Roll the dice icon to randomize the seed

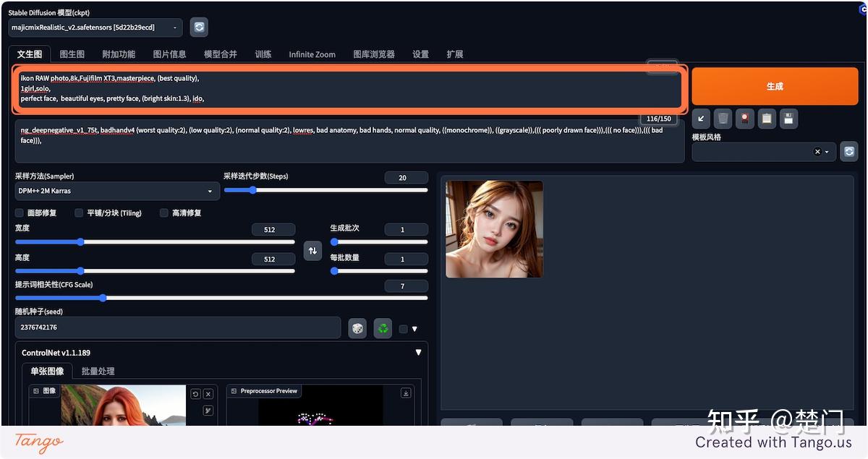click(x=357, y=328)
